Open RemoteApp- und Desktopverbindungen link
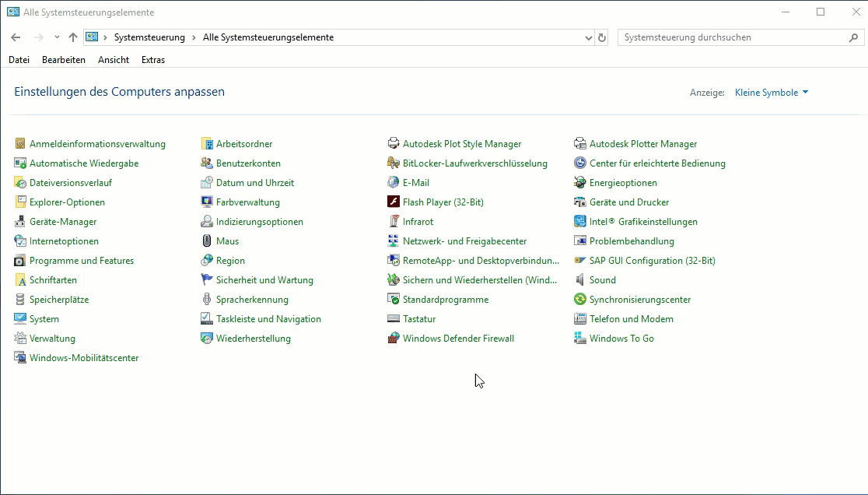The height and width of the screenshot is (495, 868). (481, 260)
